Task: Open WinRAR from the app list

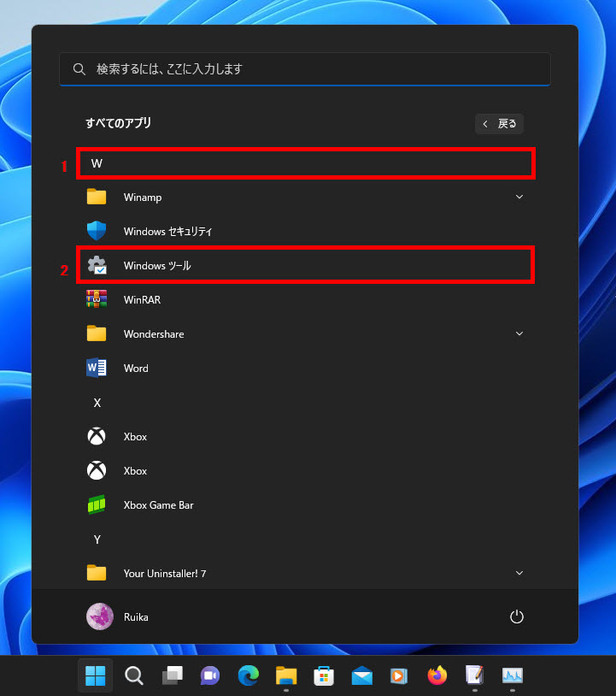Action: 142,300
